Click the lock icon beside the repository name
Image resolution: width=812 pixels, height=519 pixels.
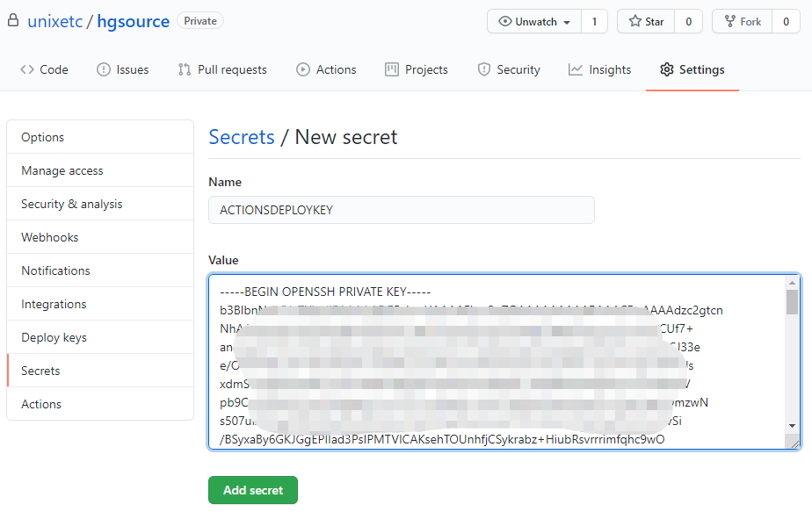pyautogui.click(x=11, y=19)
